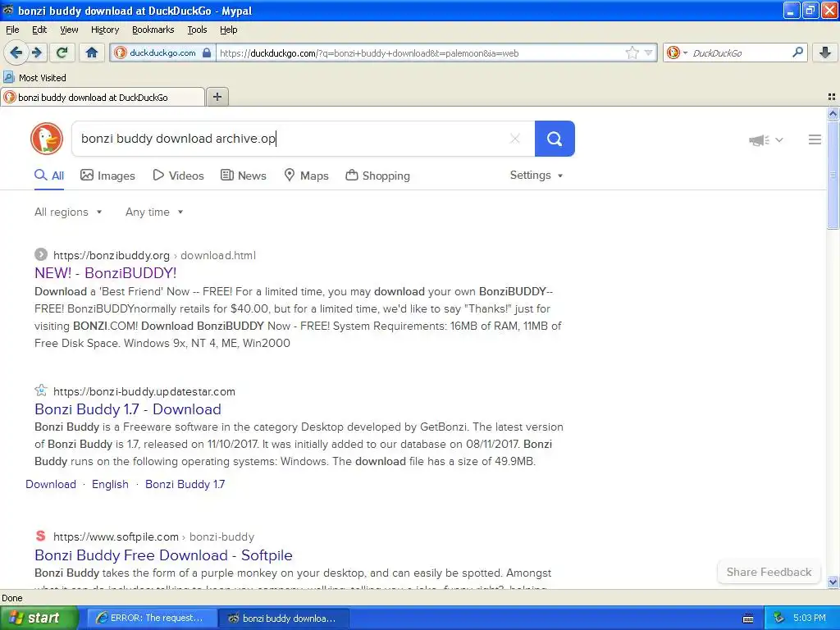
Task: Open the Bookmarks menu
Action: click(x=153, y=30)
